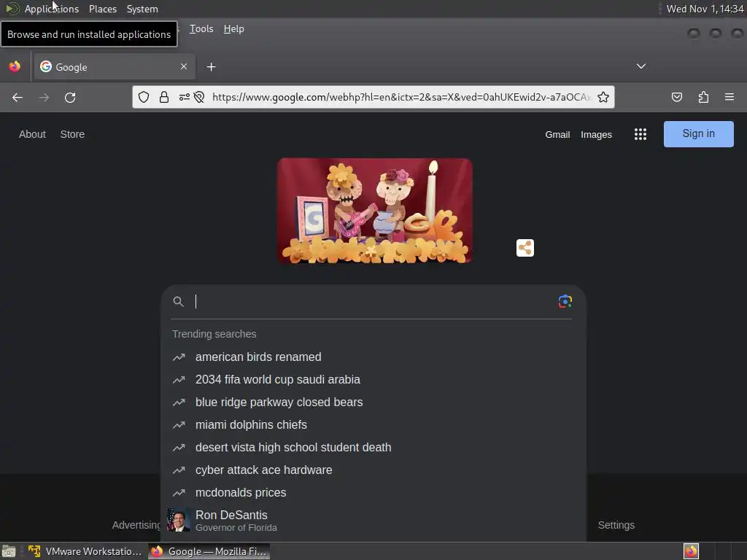Screen dimensions: 747x560
Task: Bookmark this page with the star icon
Action: [x=603, y=97]
